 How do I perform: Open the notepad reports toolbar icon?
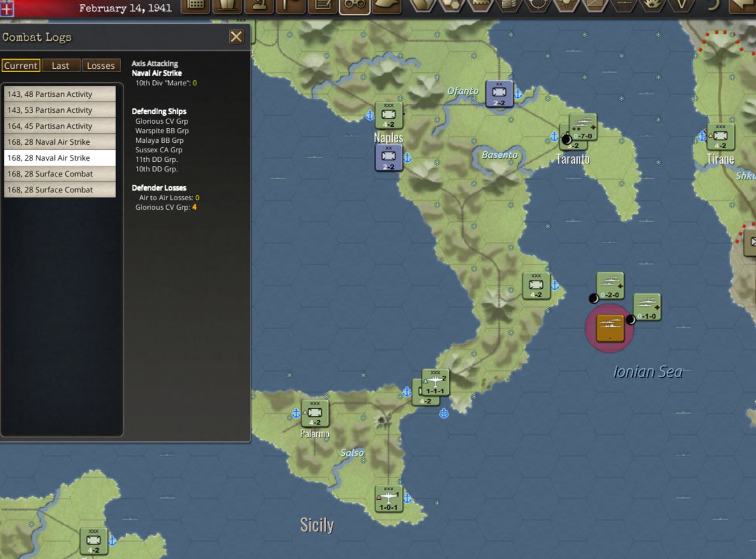point(323,6)
